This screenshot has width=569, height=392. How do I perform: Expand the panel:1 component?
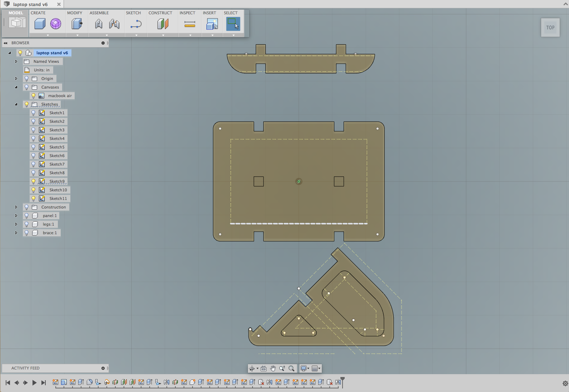(x=16, y=216)
